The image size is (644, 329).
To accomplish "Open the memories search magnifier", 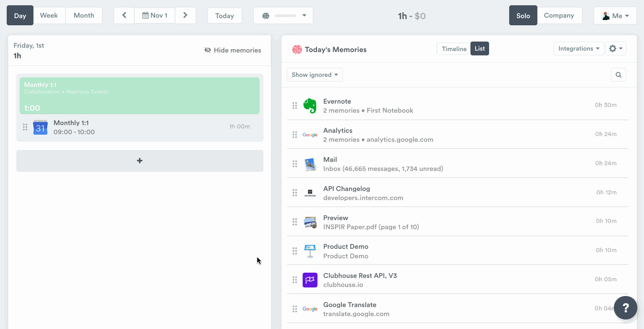I will [618, 75].
